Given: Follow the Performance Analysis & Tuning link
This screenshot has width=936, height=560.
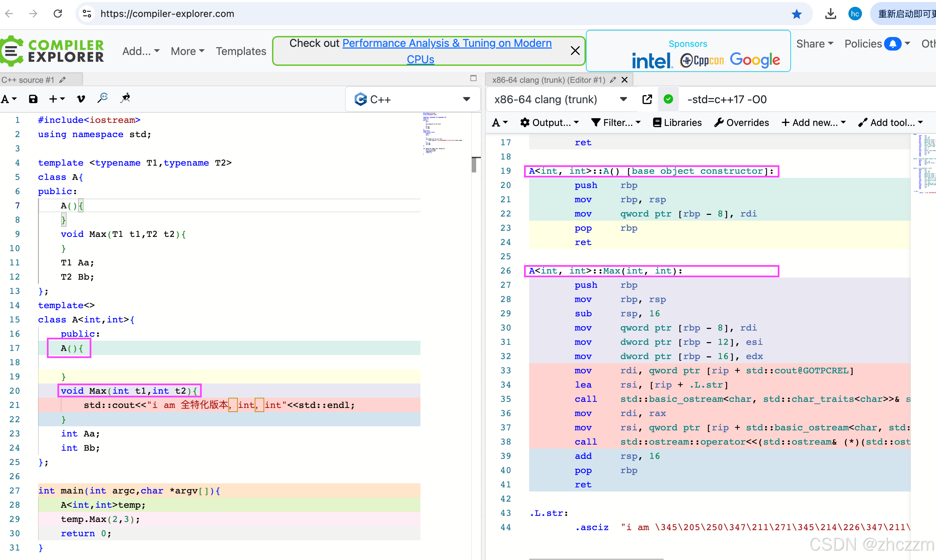Looking at the screenshot, I should [x=447, y=43].
